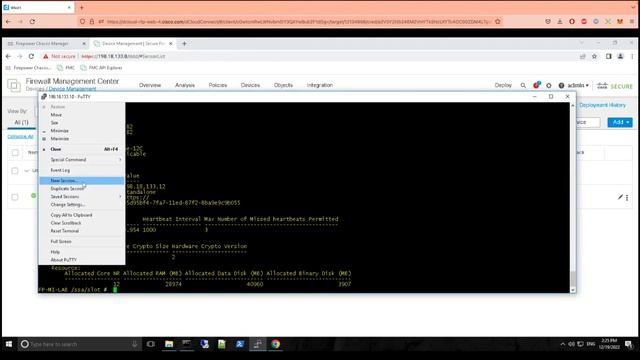Click the Deploy button in FMC
640x360 pixels.
tap(503, 85)
